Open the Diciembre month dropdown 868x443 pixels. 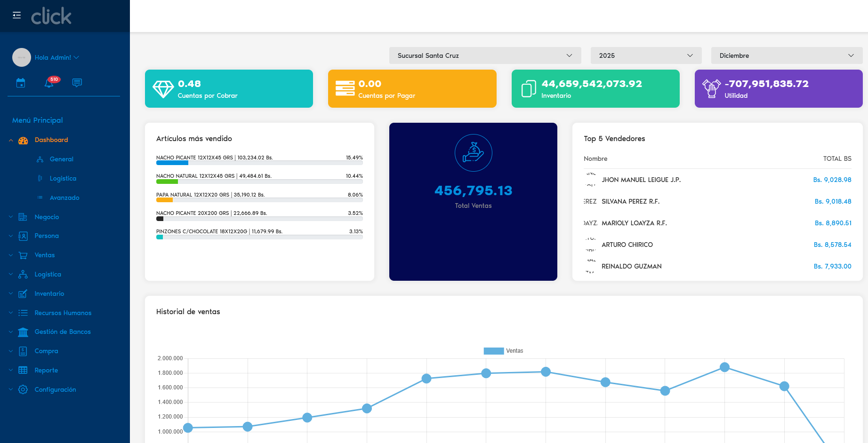click(786, 55)
